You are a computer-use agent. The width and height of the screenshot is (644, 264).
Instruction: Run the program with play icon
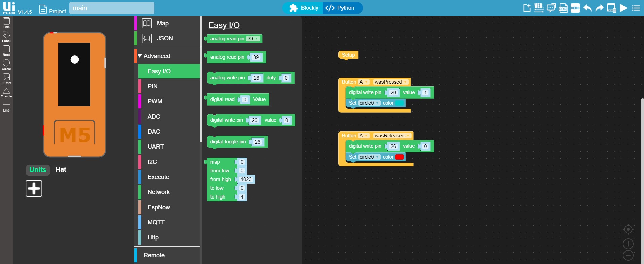(x=624, y=8)
